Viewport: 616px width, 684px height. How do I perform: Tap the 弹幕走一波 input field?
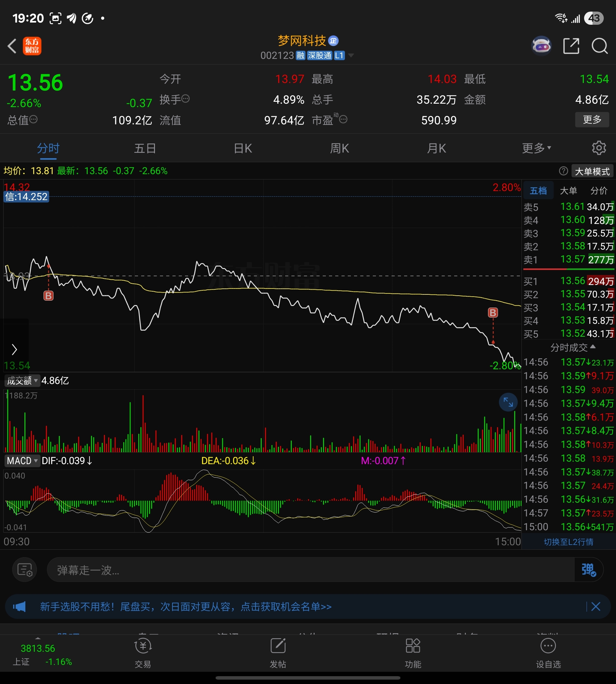coord(311,570)
